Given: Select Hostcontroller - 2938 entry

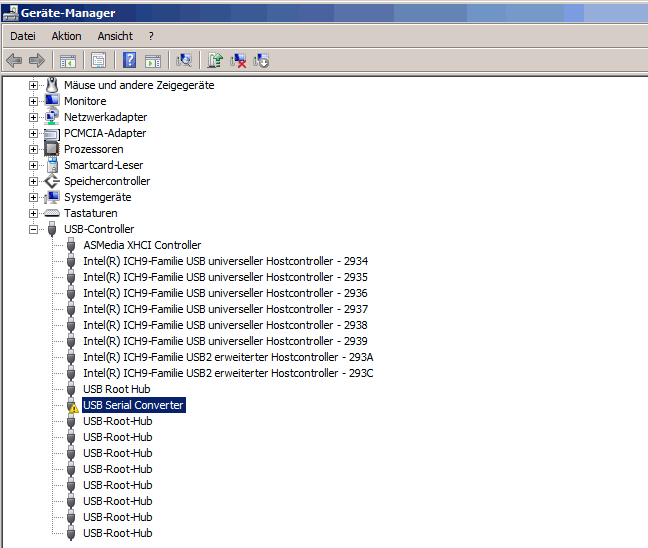Looking at the screenshot, I should 226,325.
